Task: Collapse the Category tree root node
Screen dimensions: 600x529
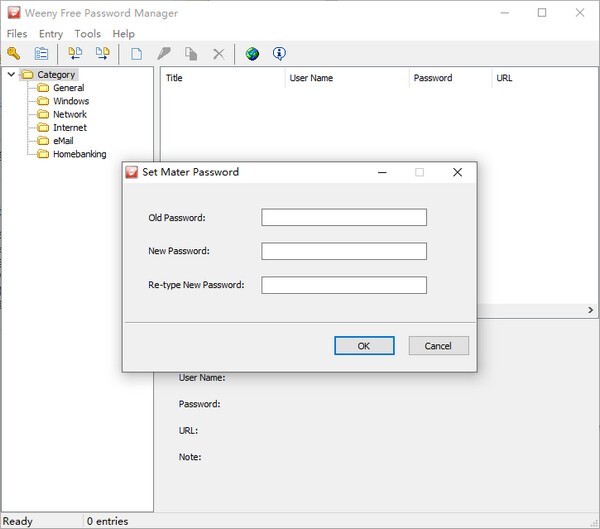Action: click(11, 75)
